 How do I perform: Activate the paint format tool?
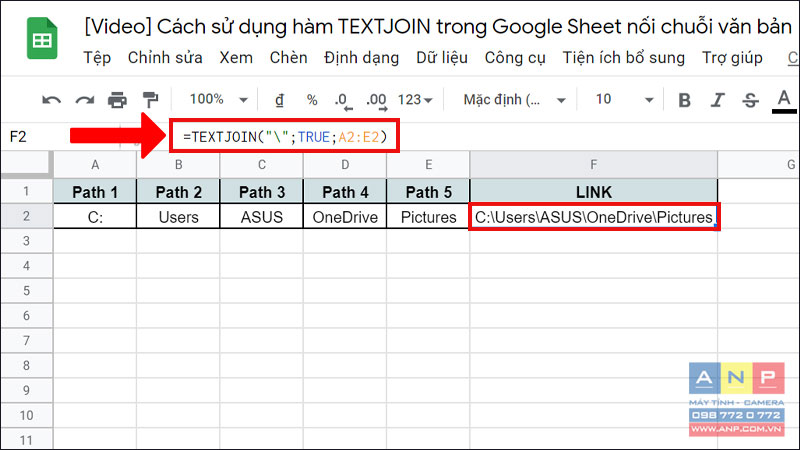point(151,100)
